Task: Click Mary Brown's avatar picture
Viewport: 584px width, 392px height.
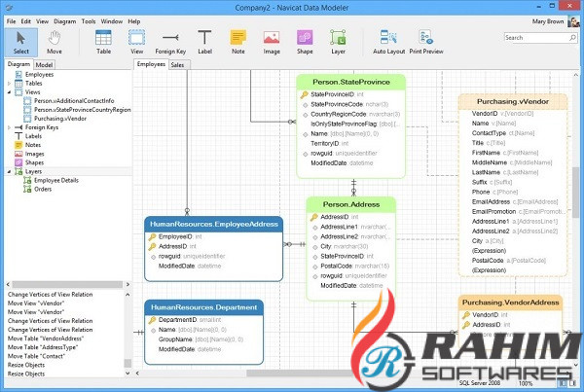Action: pos(573,21)
